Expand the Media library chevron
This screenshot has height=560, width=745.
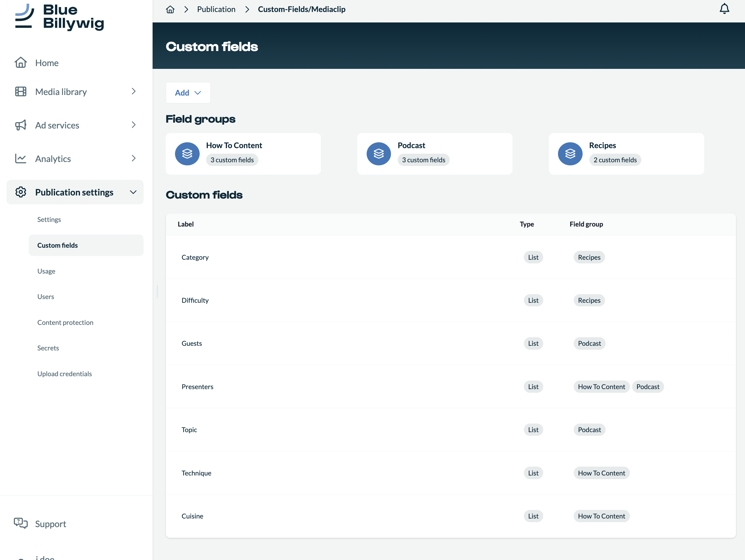(x=134, y=91)
